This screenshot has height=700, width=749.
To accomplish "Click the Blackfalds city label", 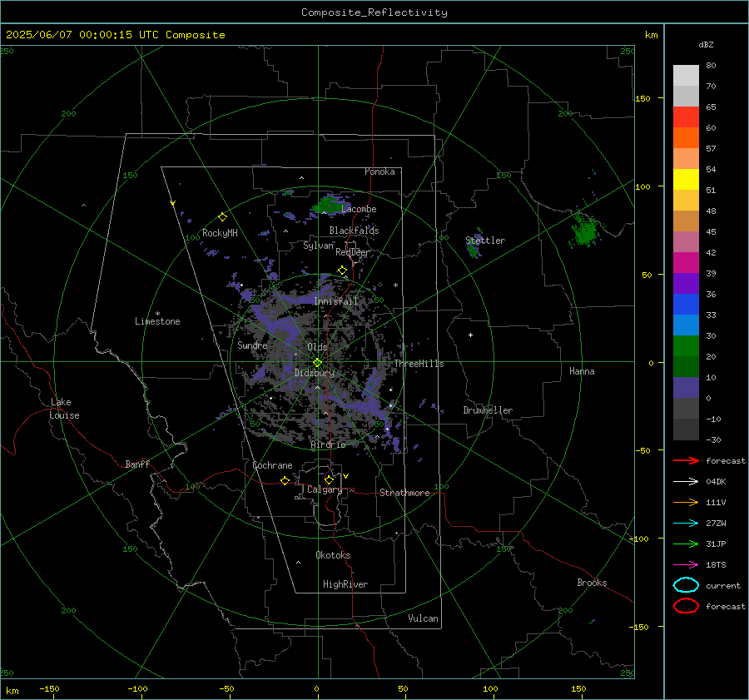I will (x=354, y=231).
